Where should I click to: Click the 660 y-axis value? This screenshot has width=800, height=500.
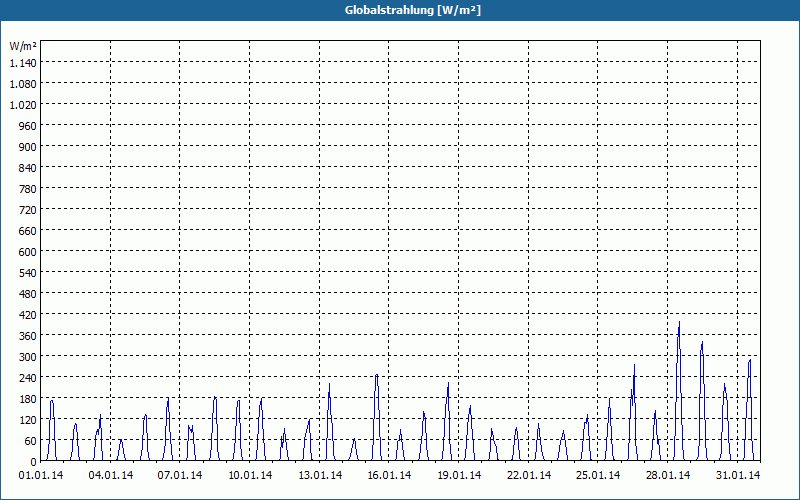pyautogui.click(x=29, y=231)
